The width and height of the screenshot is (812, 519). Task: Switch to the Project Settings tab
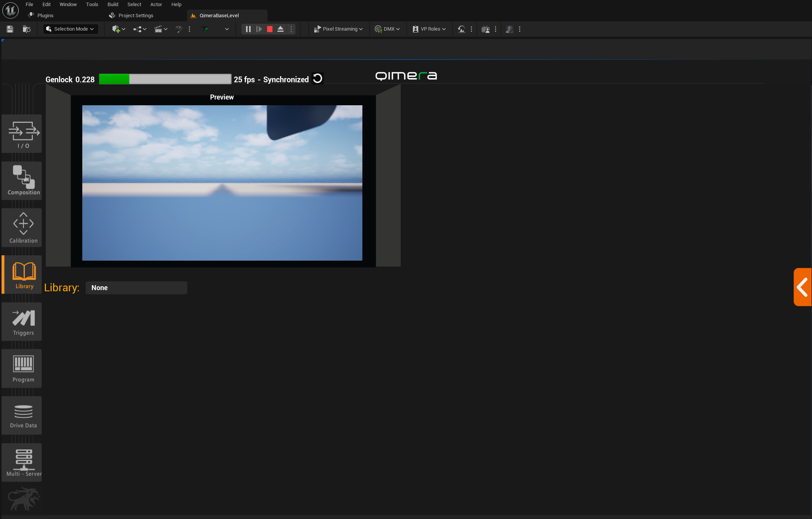tap(135, 16)
